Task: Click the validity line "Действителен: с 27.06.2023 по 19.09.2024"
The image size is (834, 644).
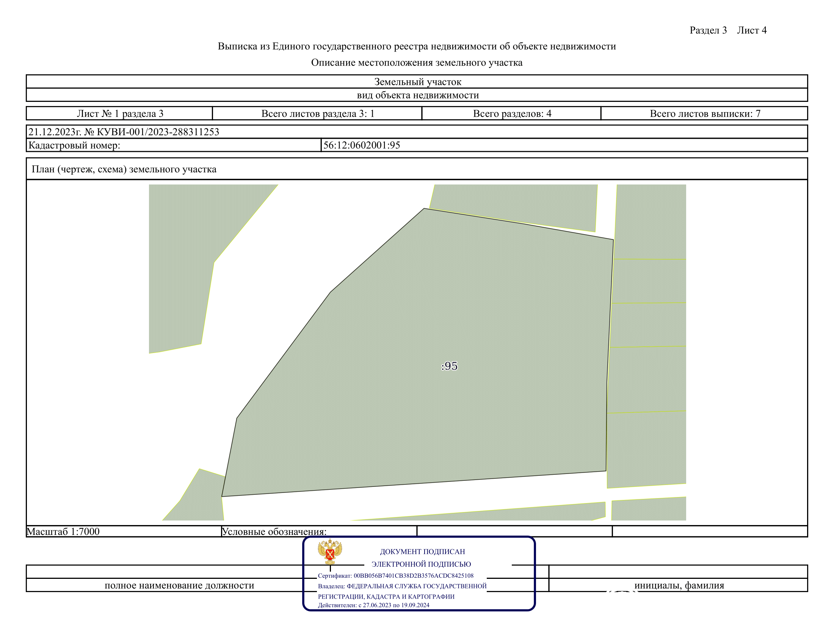Action: 373,605
